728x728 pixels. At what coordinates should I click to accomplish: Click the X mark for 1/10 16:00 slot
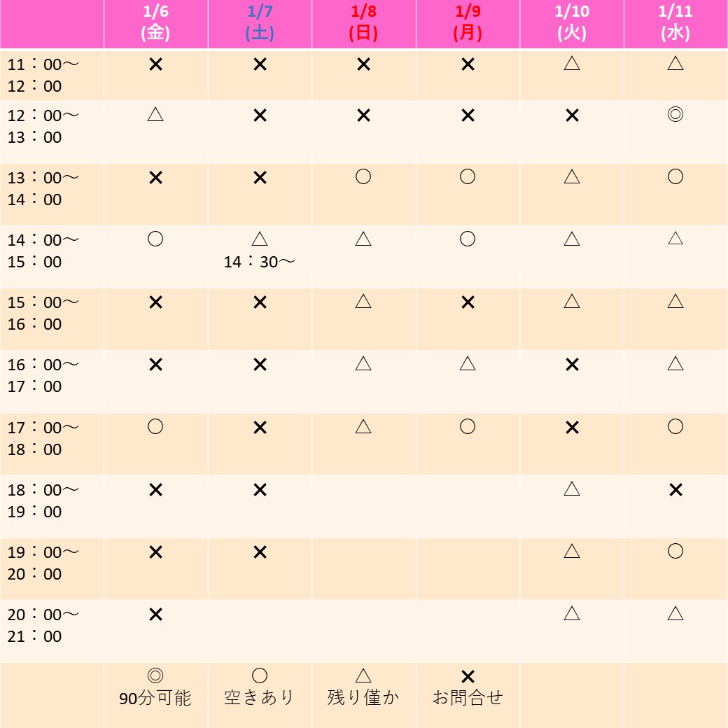coord(572,365)
